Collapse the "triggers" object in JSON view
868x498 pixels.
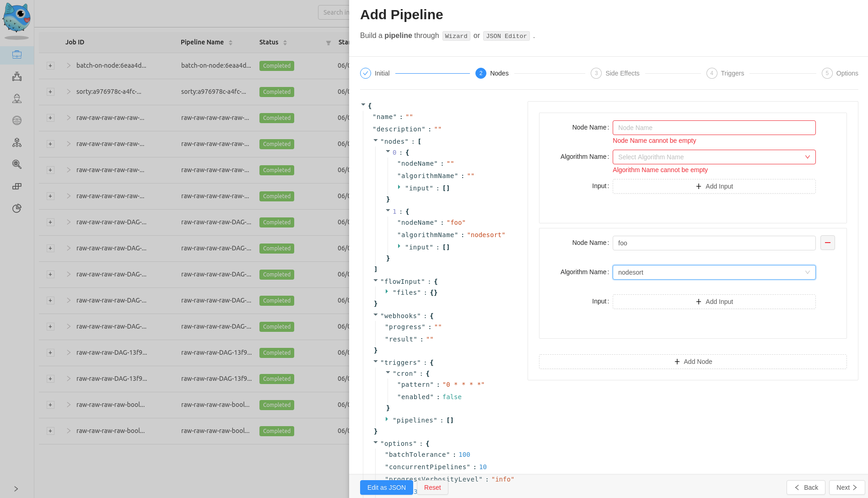[x=376, y=362]
